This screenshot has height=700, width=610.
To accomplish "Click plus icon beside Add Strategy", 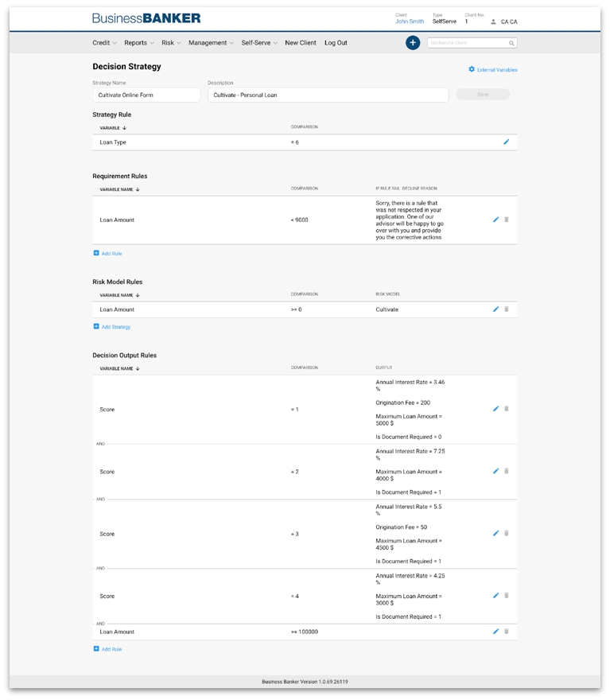I will point(96,326).
